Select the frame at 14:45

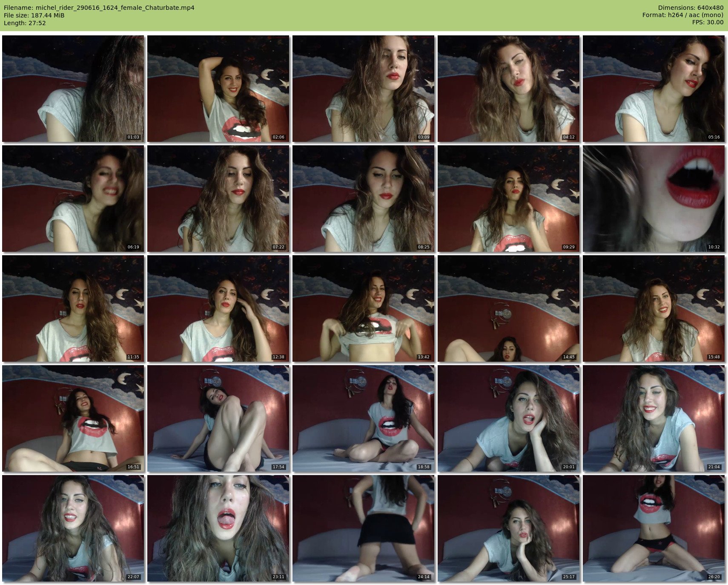click(x=509, y=308)
